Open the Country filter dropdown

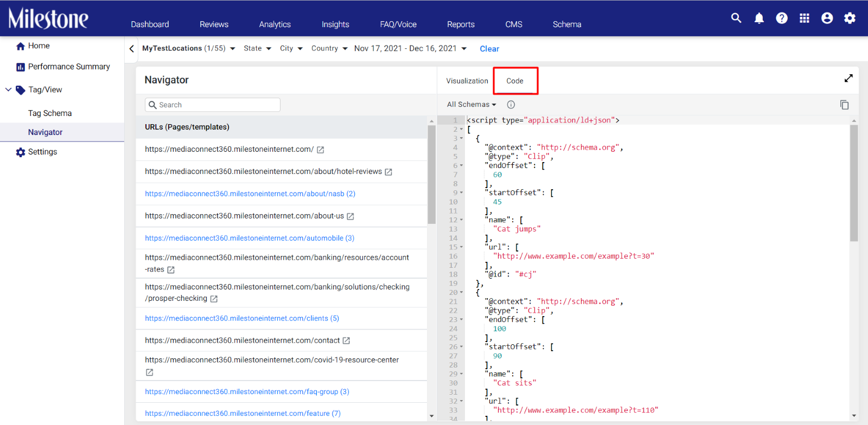coord(329,48)
